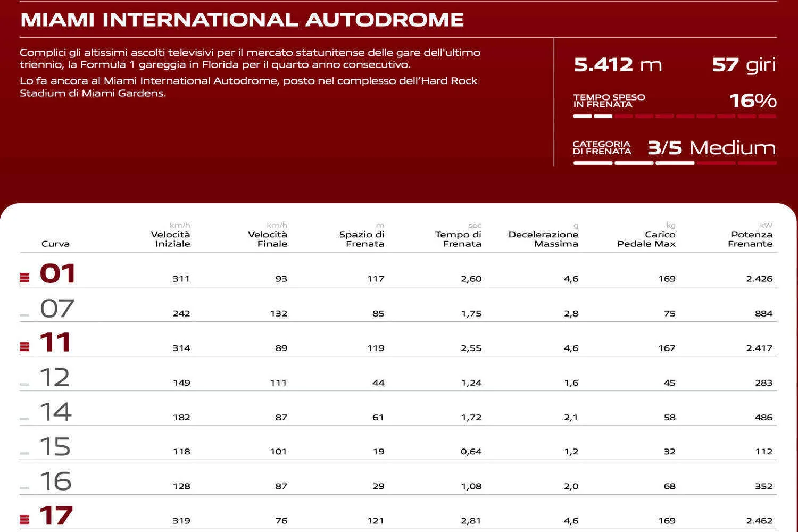Select the Spazio di Frenata column header
The height and width of the screenshot is (532, 798).
(362, 239)
